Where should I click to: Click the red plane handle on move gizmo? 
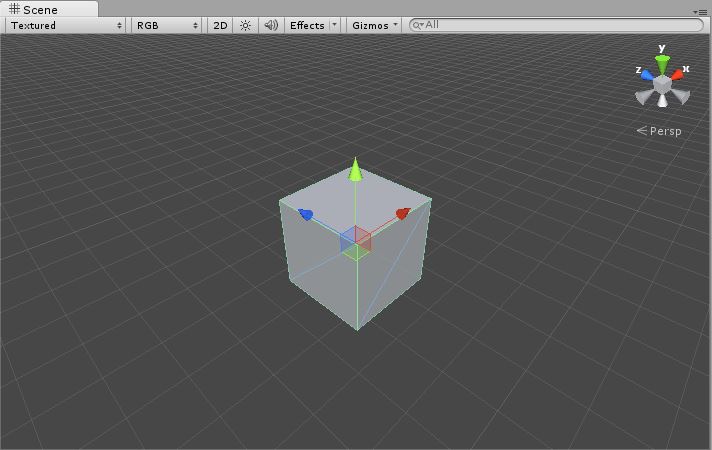[364, 238]
